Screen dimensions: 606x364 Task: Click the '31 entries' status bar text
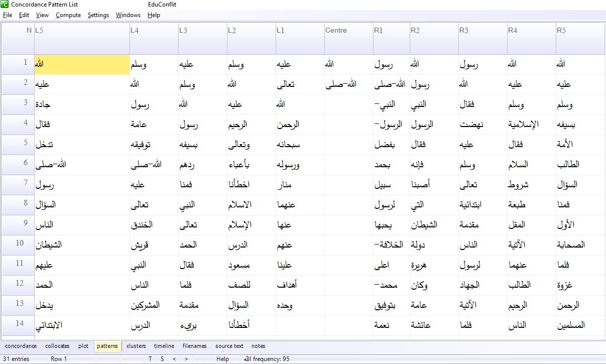click(17, 359)
